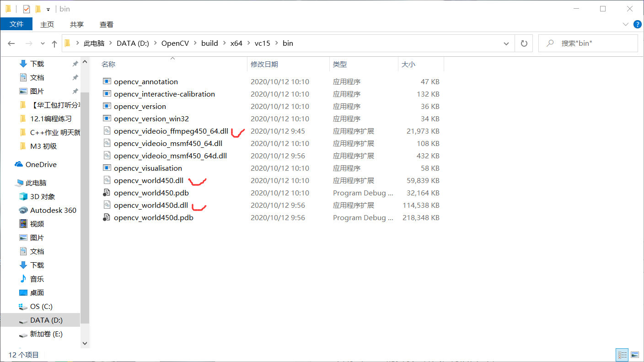
Task: Click the opencv_visualisation file icon
Action: pyautogui.click(x=107, y=168)
